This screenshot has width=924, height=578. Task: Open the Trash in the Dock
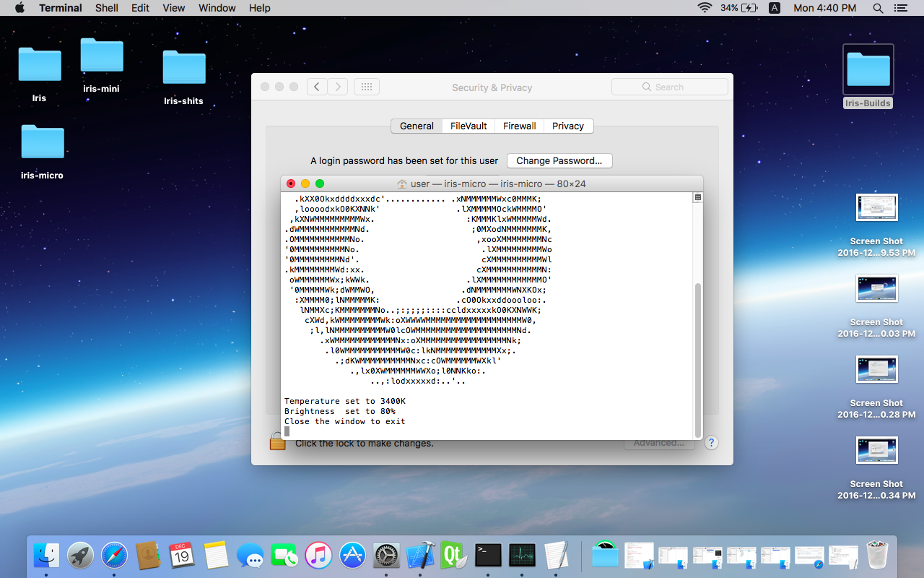pos(877,556)
